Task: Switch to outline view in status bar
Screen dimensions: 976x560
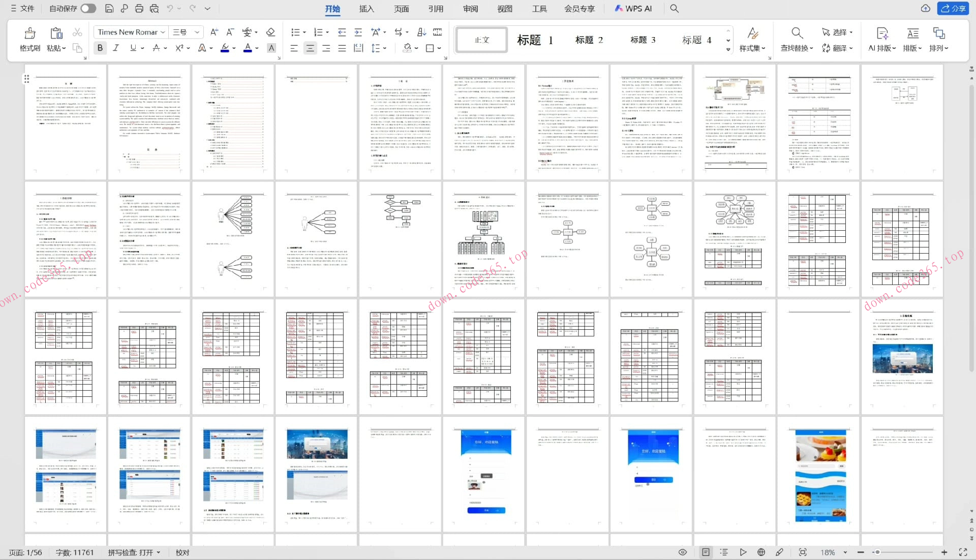Action: point(724,552)
